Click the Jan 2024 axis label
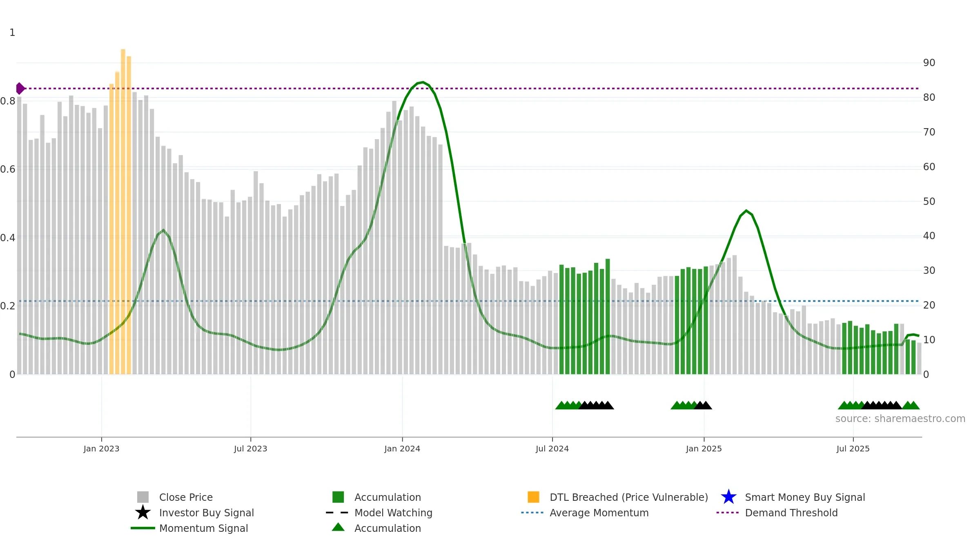The width and height of the screenshot is (980, 551). pos(402,449)
